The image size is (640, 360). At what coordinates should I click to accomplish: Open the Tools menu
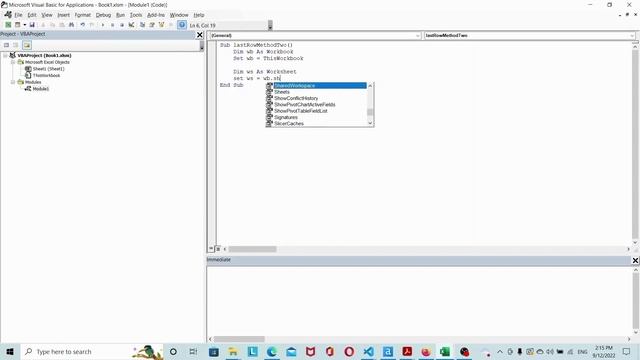click(x=136, y=15)
